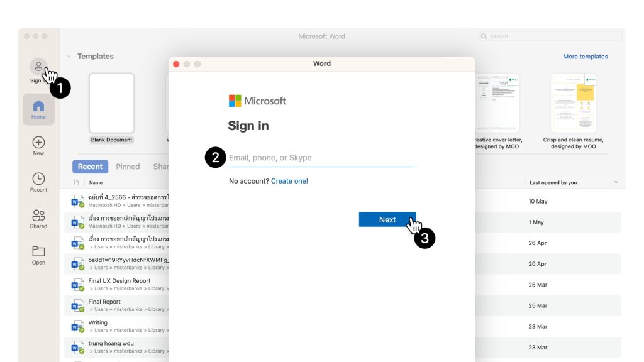Screen dimensions: 644x362
Task: Click the Next button
Action: point(387,219)
